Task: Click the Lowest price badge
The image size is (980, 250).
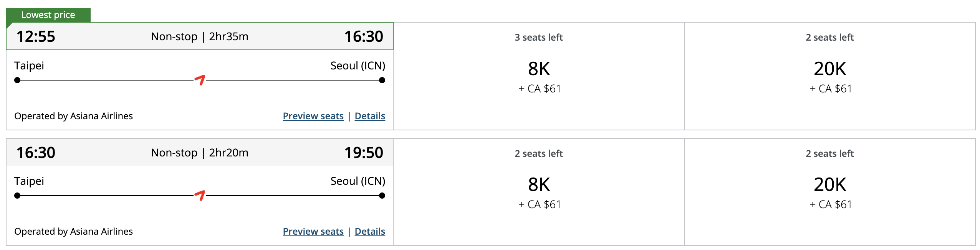Action: pyautogui.click(x=48, y=15)
